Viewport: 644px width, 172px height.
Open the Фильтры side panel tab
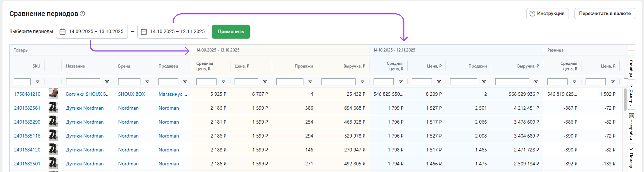631,95
